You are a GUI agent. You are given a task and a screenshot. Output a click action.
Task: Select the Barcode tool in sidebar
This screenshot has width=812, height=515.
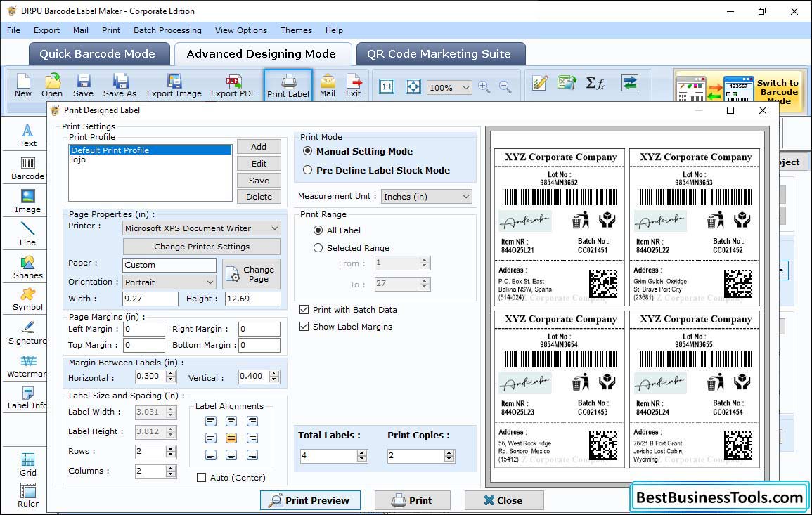(27, 169)
